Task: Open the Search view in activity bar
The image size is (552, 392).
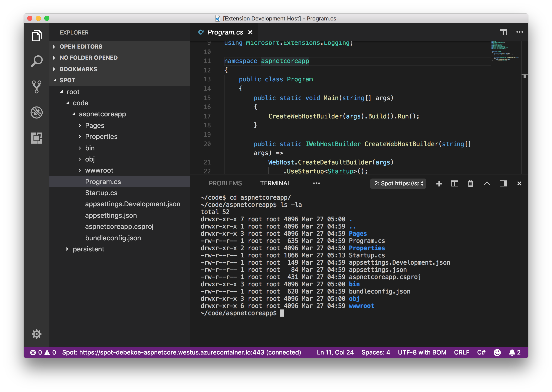Action: 37,61
